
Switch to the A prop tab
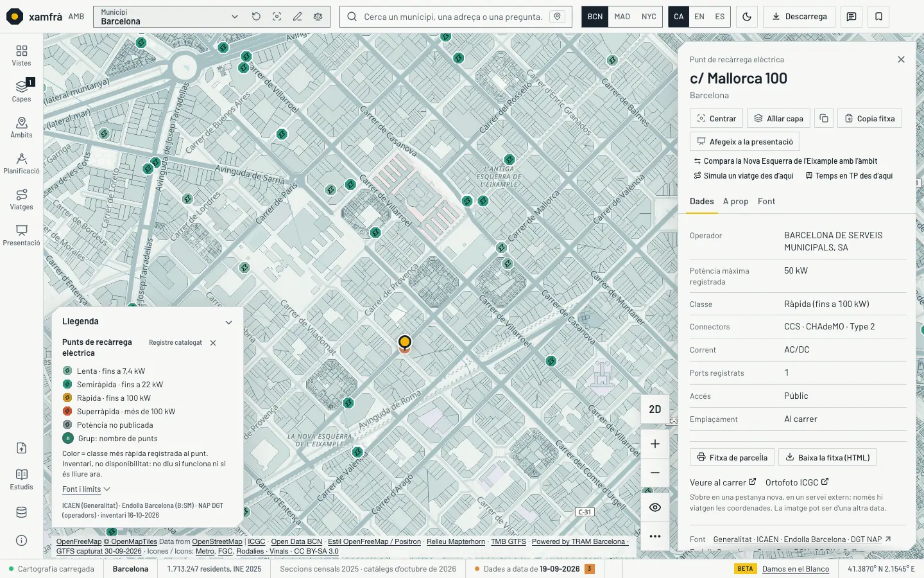[x=735, y=201]
